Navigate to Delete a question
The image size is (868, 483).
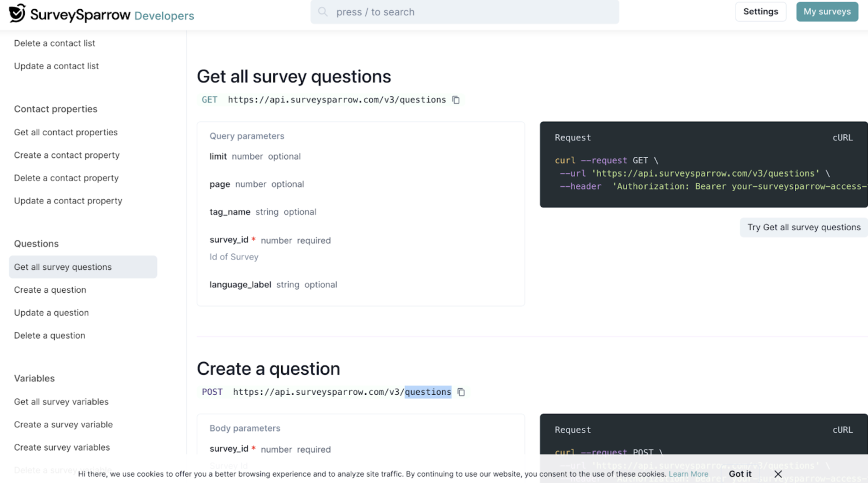(x=49, y=336)
